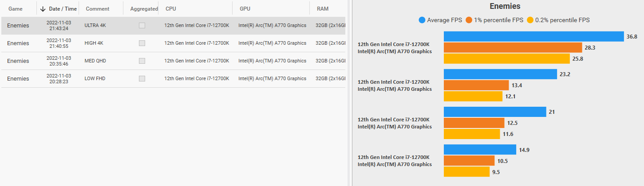The image size is (644, 186).
Task: Select the MED QHD comment cell
Action: pyautogui.click(x=95, y=61)
